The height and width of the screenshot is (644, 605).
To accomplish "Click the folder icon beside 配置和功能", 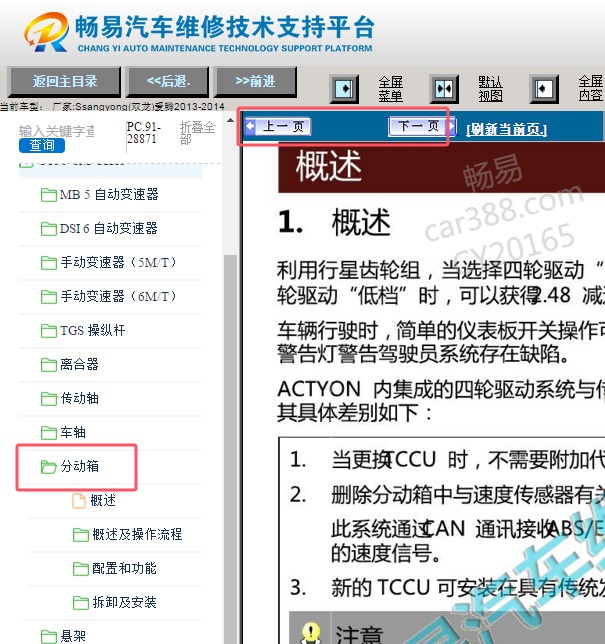I will [x=81, y=569].
